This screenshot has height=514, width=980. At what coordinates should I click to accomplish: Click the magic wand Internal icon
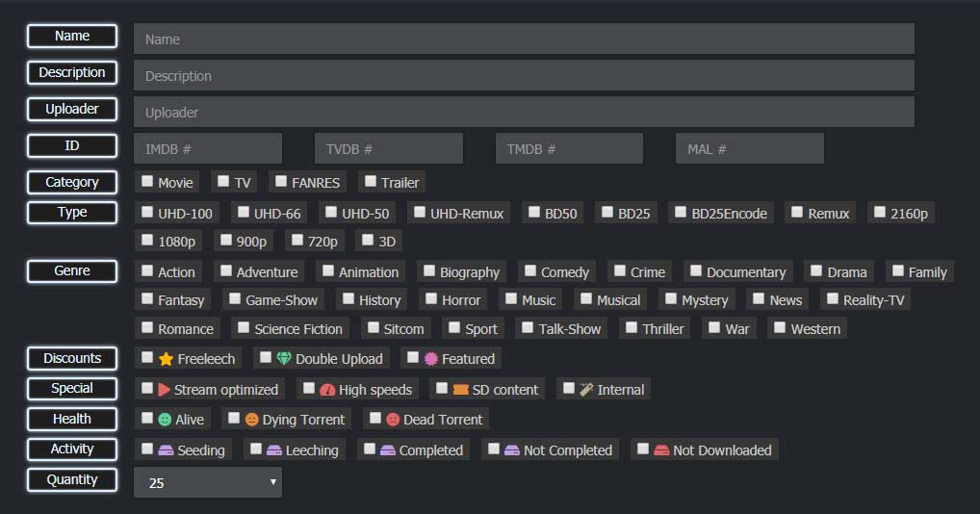[585, 390]
